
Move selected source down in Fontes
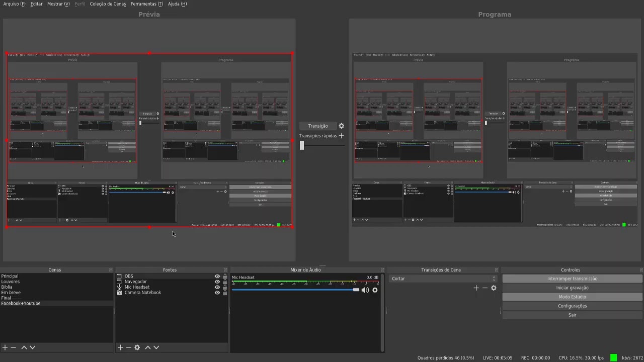click(x=156, y=347)
